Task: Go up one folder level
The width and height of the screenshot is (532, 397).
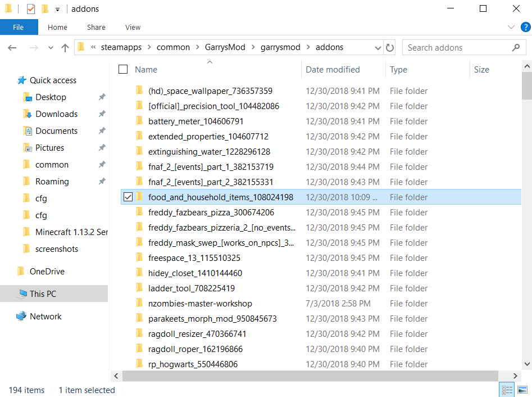Action: point(65,48)
